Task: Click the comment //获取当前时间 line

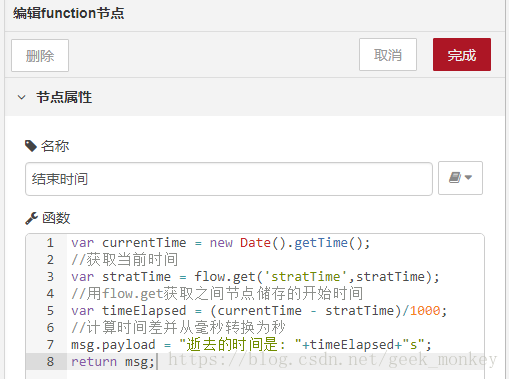Action: point(124,260)
